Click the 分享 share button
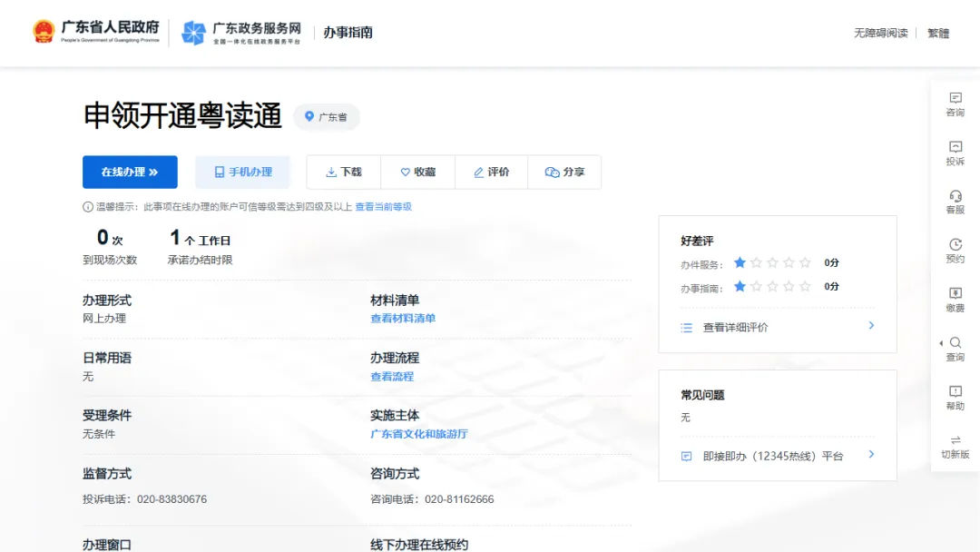 564,172
